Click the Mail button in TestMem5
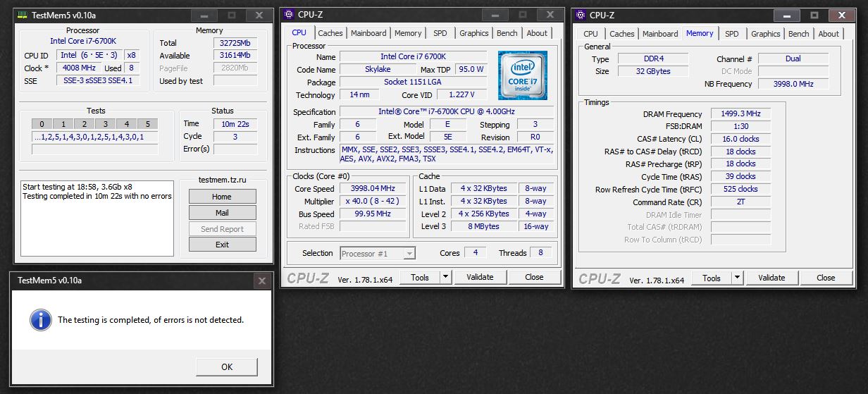This screenshot has width=868, height=394. pyautogui.click(x=222, y=213)
